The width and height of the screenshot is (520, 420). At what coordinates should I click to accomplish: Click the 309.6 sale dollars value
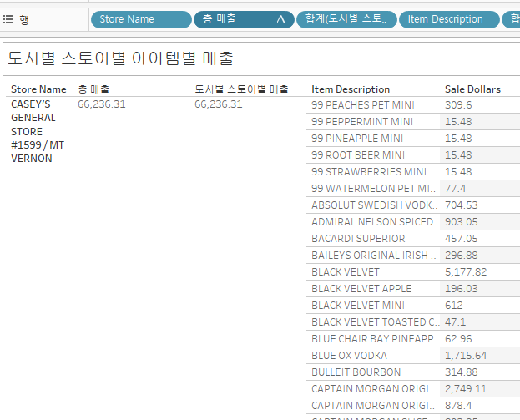point(458,105)
